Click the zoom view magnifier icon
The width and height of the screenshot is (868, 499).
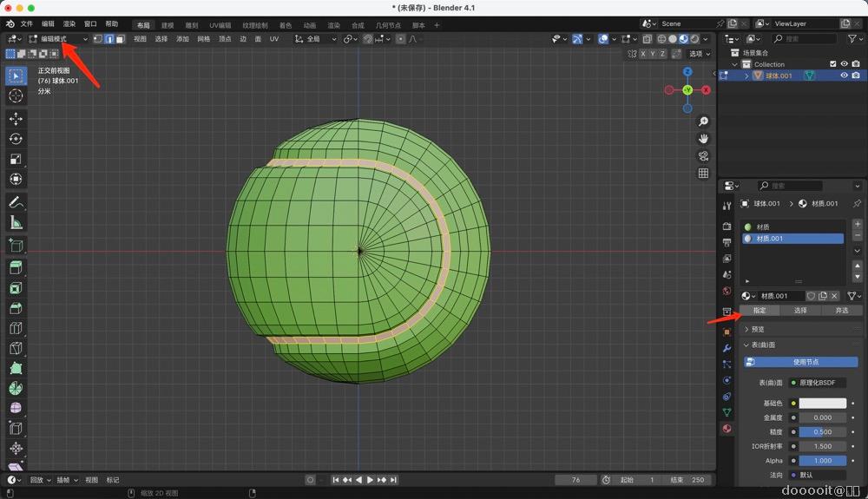[x=703, y=121]
